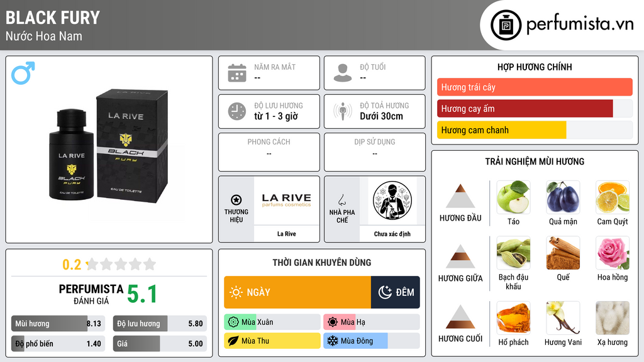644x362 pixels.
Task: Click the person silhouette icon for Độ tuổi
Action: pos(343,73)
